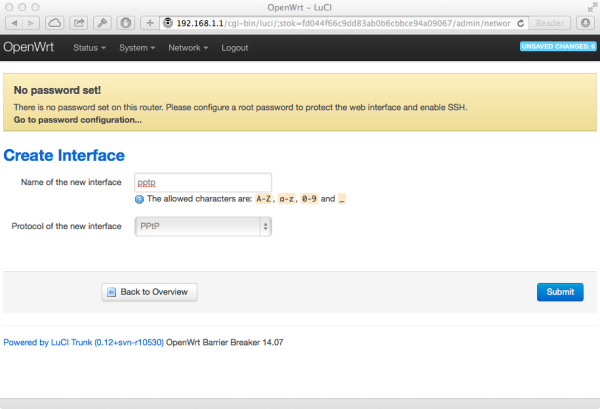
Task: Click Back to Overview button
Action: [x=150, y=292]
